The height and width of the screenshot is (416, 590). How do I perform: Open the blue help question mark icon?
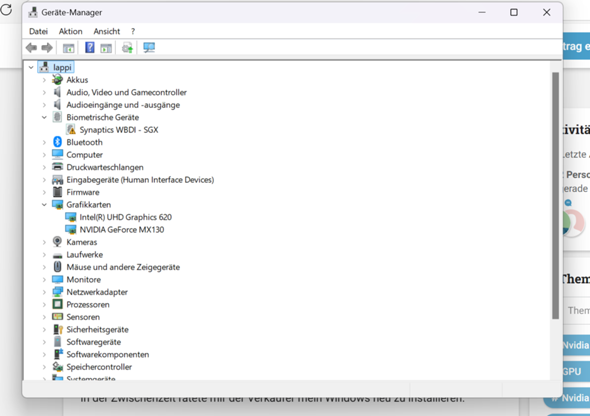pyautogui.click(x=90, y=47)
